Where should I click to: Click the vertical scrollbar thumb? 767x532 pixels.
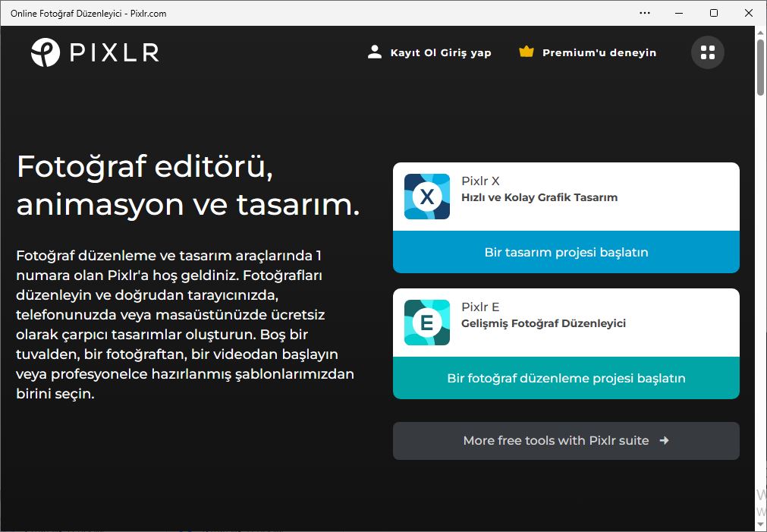point(760,67)
